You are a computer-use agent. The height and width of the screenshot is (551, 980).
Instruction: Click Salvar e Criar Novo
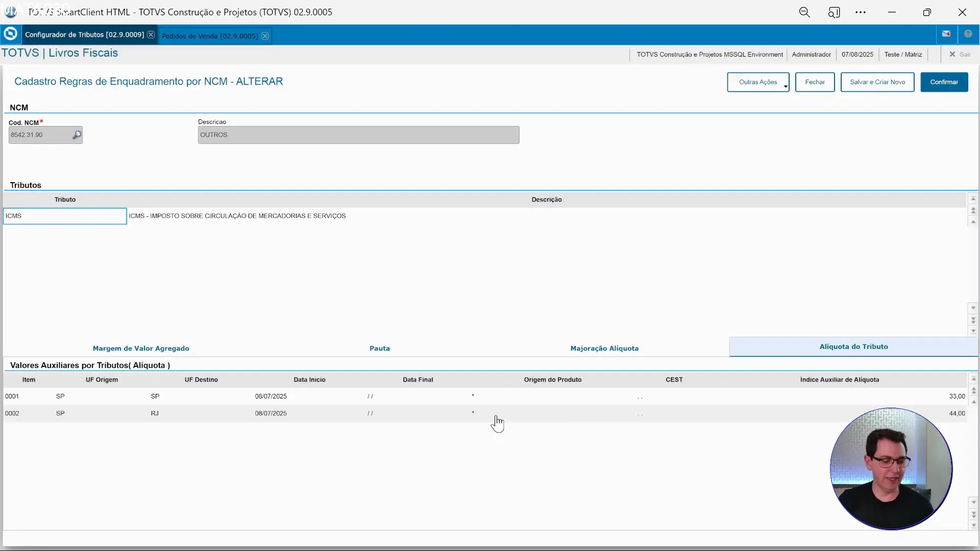(x=877, y=82)
